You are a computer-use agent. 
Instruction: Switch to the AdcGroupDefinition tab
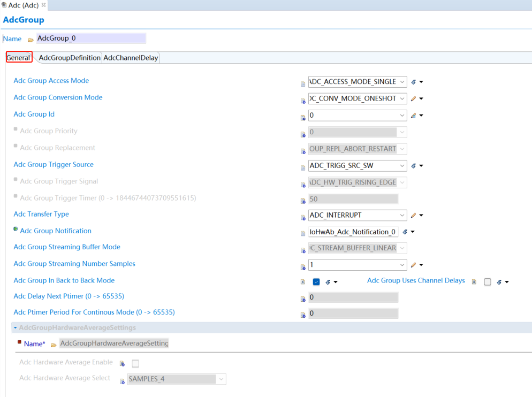pos(70,58)
